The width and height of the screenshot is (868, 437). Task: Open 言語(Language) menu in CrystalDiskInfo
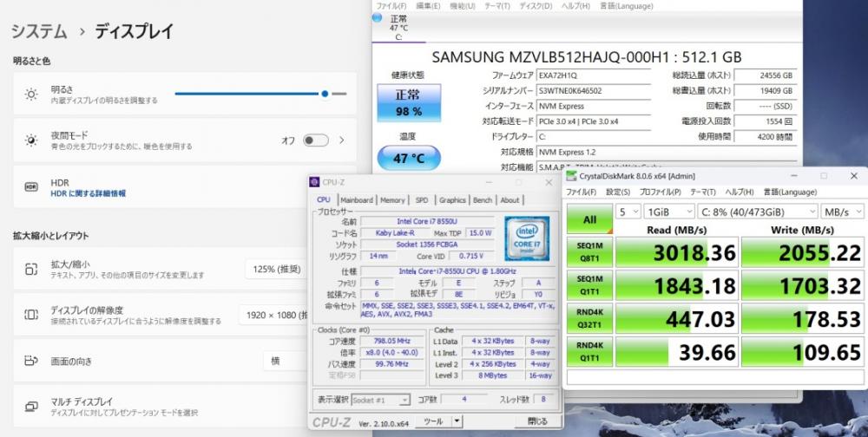627,6
